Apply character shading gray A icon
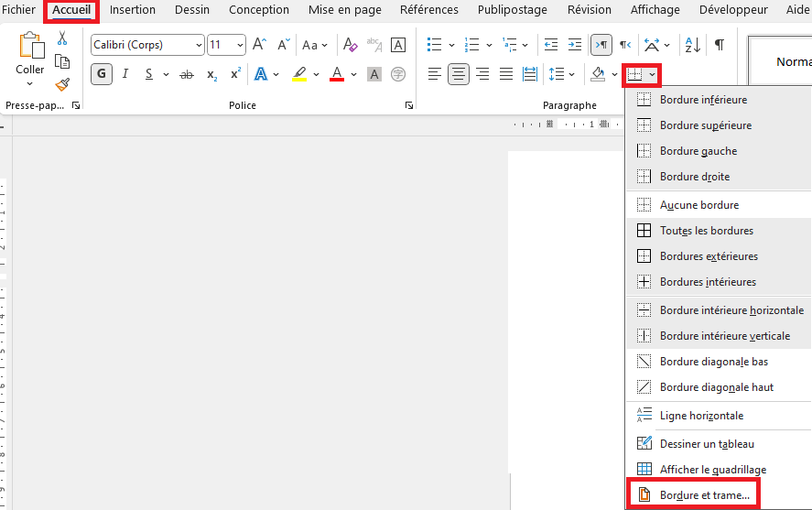 click(374, 74)
